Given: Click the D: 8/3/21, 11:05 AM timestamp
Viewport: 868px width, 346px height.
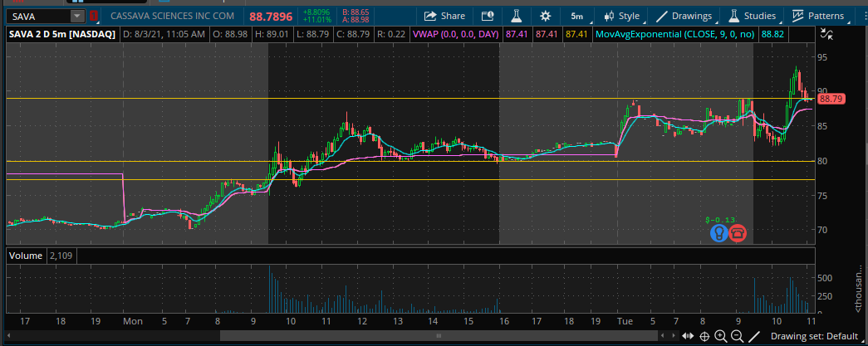Looking at the screenshot, I should click(164, 34).
